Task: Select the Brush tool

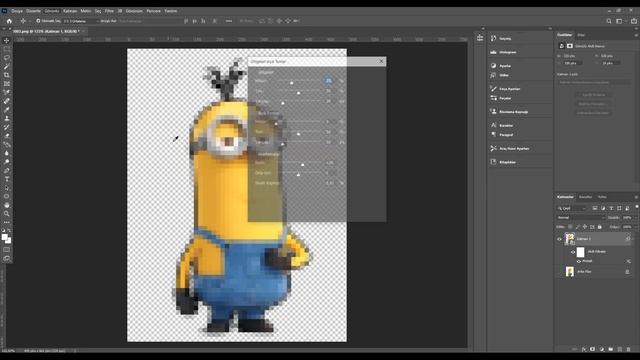Action: click(7, 109)
